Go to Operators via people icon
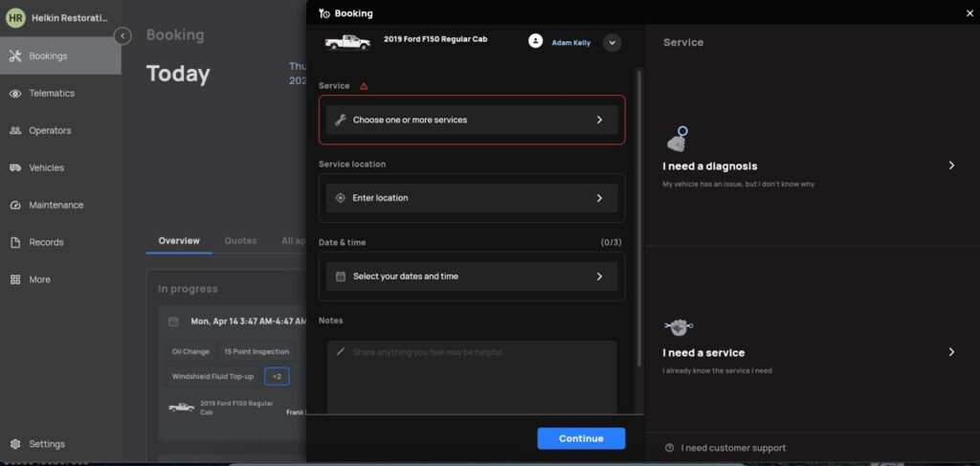 15,131
